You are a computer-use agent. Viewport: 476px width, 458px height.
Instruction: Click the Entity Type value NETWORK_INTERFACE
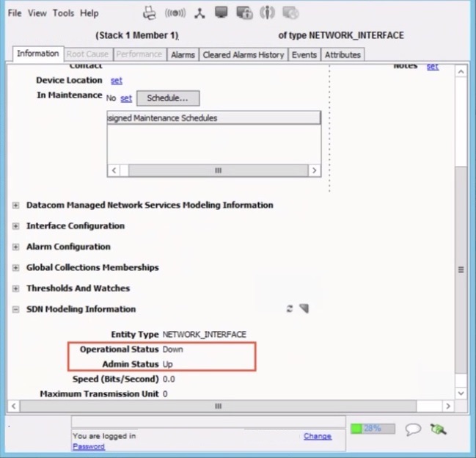(205, 335)
